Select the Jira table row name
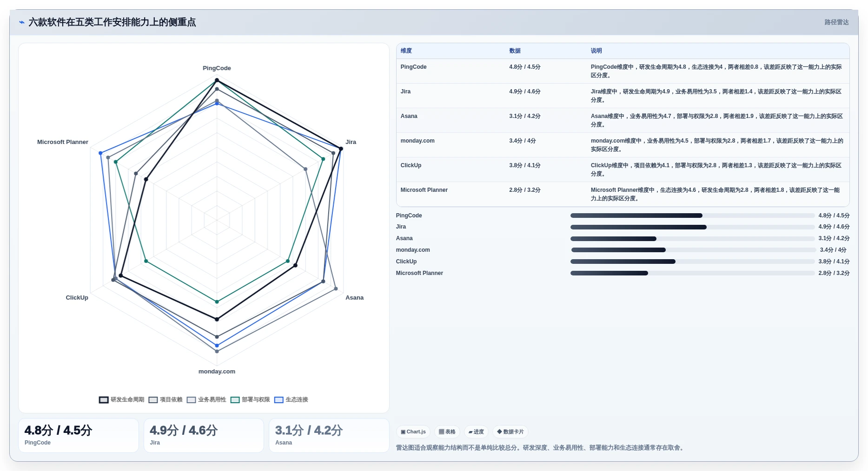 point(405,92)
